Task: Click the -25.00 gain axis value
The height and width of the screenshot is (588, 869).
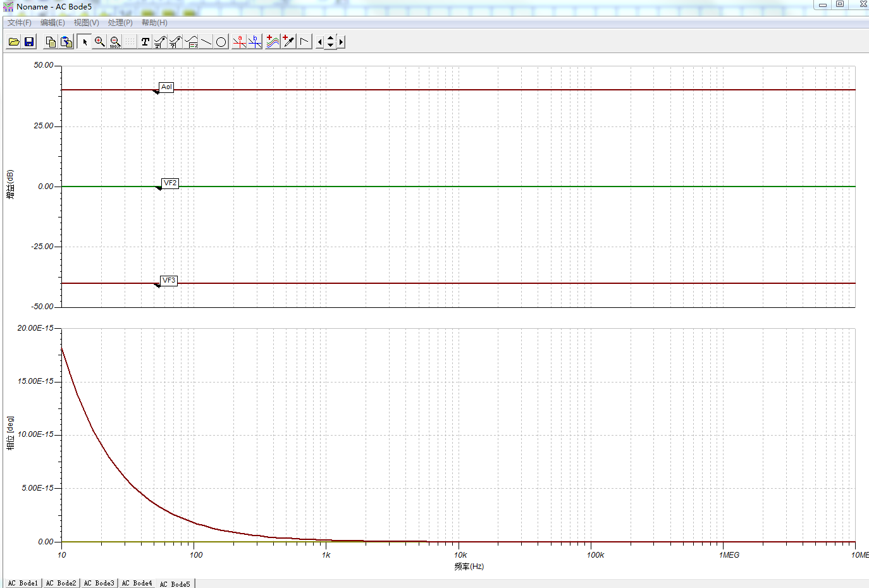Action: pyautogui.click(x=42, y=247)
